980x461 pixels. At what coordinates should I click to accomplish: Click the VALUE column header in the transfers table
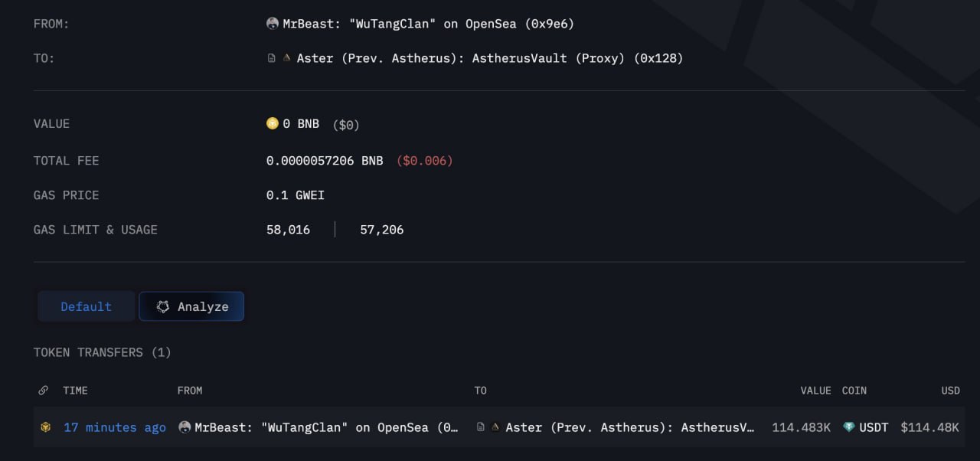[815, 391]
